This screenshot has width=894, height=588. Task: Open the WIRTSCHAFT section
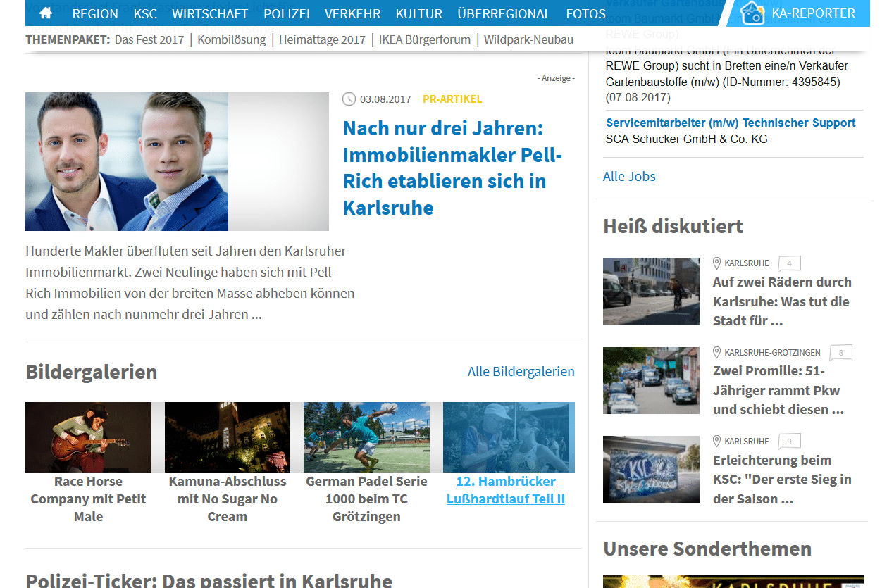210,13
